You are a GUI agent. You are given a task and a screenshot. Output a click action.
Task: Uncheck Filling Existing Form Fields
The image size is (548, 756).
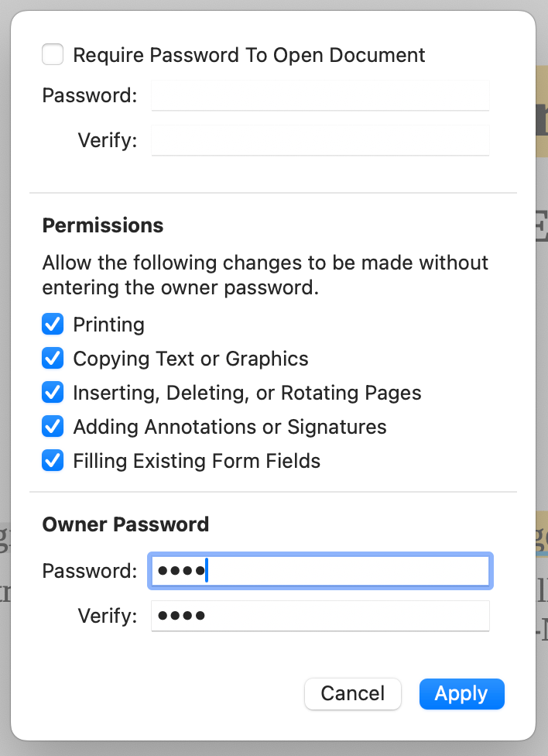[52, 460]
